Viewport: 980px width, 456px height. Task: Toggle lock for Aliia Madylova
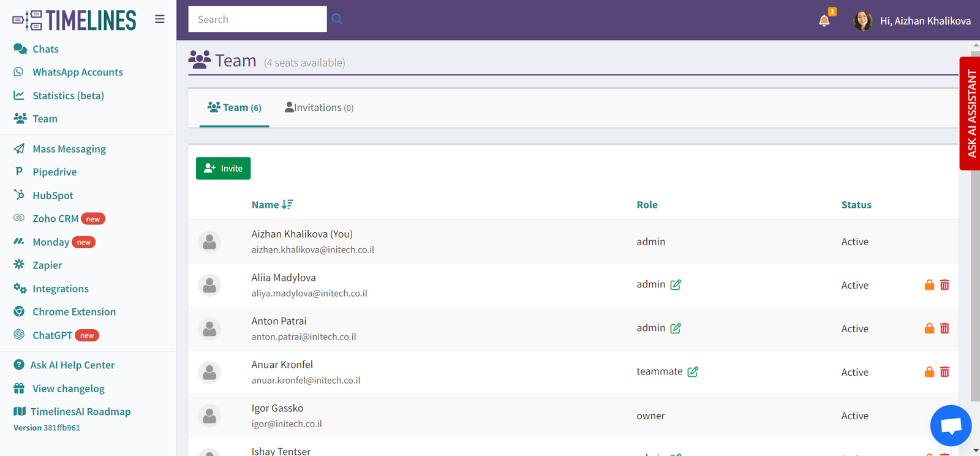tap(929, 285)
